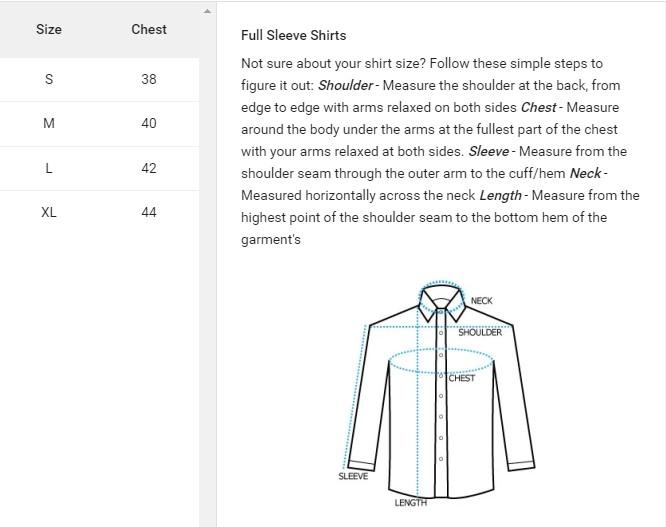Click the NECK label on the shirt diagram
The image size is (666, 527).
point(481,301)
